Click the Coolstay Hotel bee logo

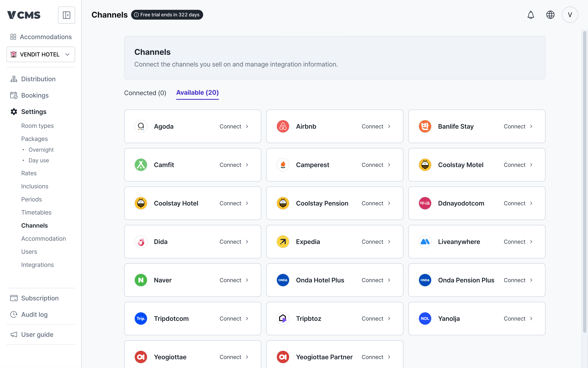pyautogui.click(x=141, y=203)
